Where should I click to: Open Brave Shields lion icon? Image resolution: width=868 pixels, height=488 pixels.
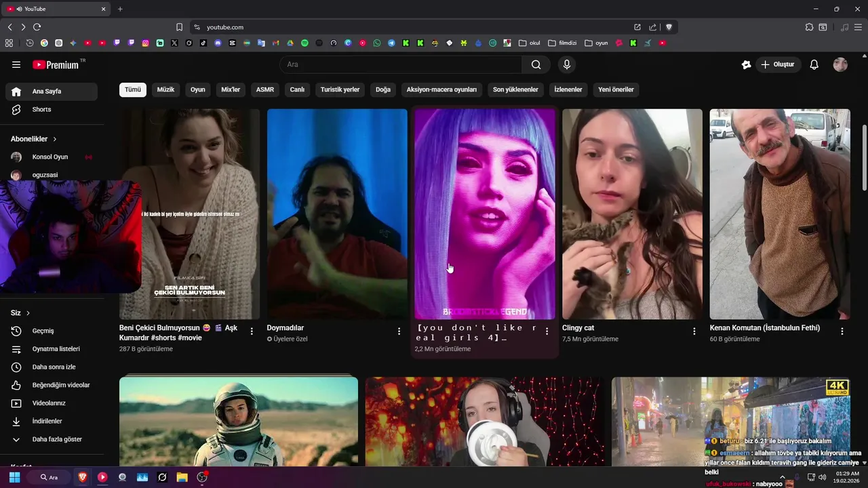point(669,27)
